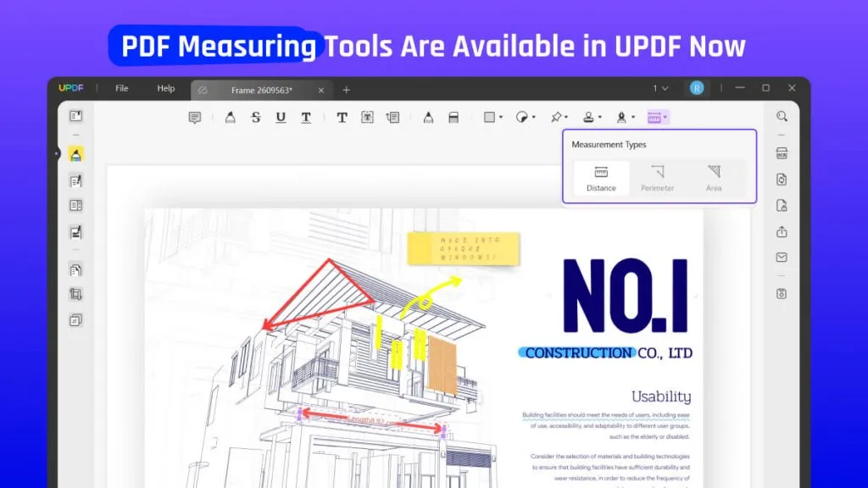Open the File menu
Image resolution: width=868 pixels, height=488 pixels.
(122, 88)
